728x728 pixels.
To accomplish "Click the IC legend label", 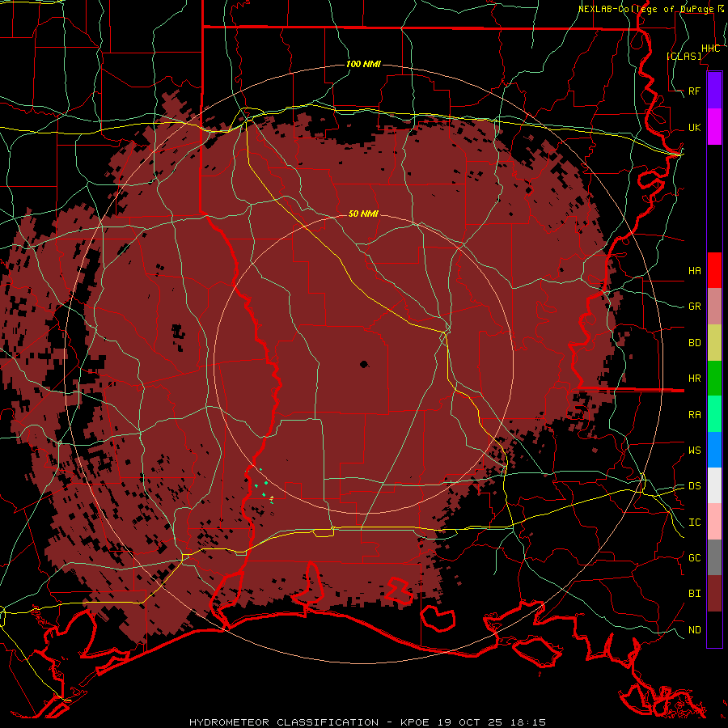I will 695,523.
